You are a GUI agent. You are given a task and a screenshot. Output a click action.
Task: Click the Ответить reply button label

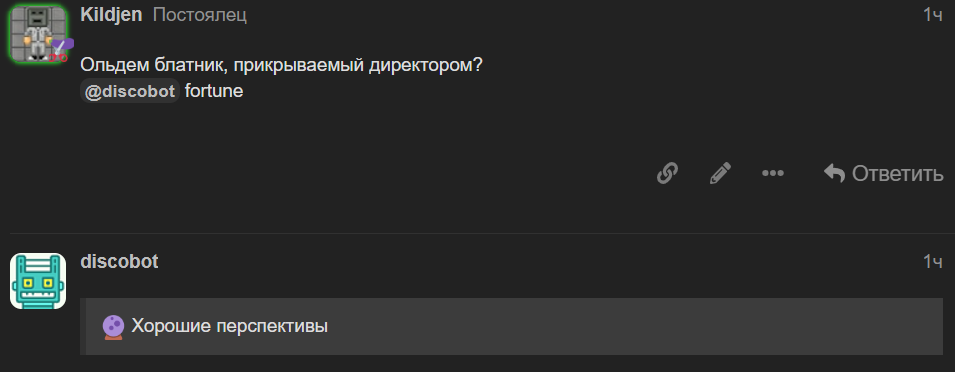(897, 174)
